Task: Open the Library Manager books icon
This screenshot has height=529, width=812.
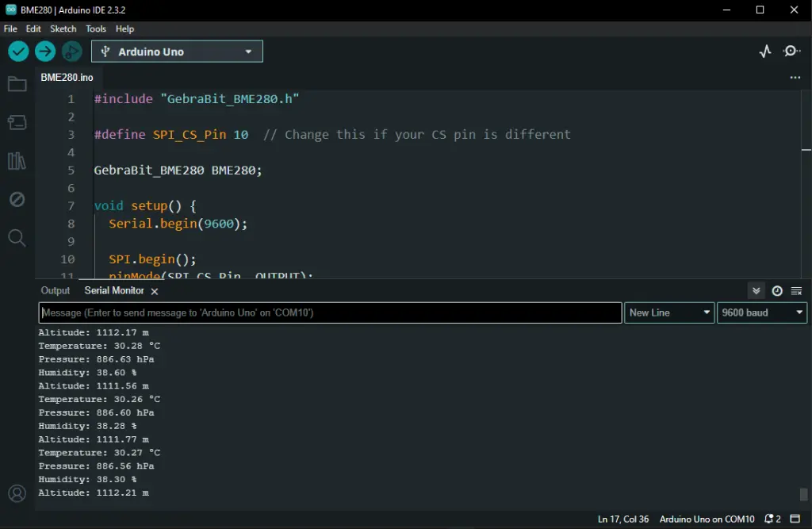Action: [17, 161]
